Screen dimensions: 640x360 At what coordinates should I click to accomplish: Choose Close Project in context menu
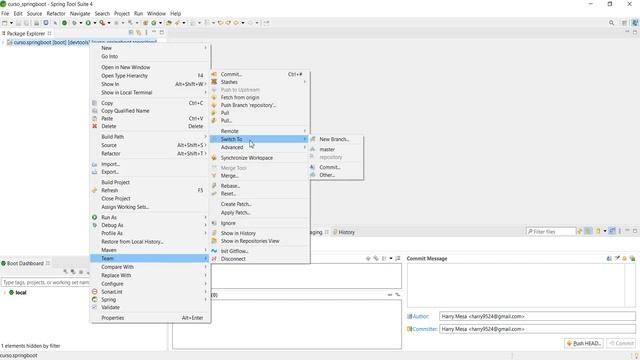point(116,198)
